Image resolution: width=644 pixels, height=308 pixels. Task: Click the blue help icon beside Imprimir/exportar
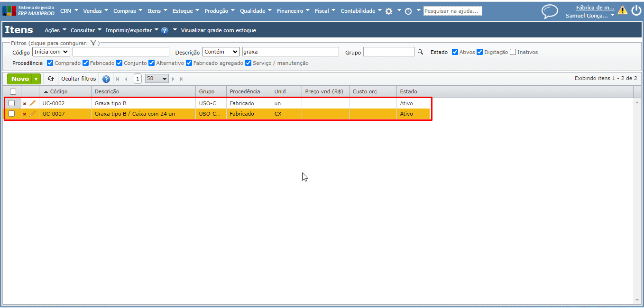coord(165,30)
